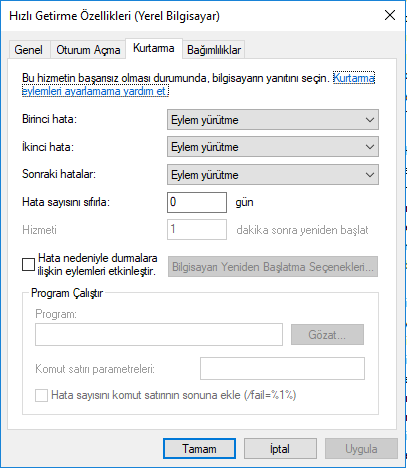Click the İptal button
Image resolution: width=407 pixels, height=468 pixels.
tap(280, 449)
